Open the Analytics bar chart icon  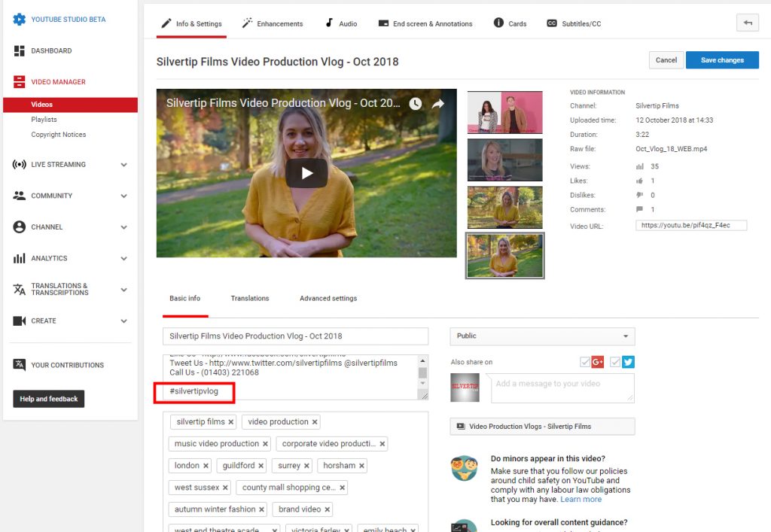click(19, 258)
